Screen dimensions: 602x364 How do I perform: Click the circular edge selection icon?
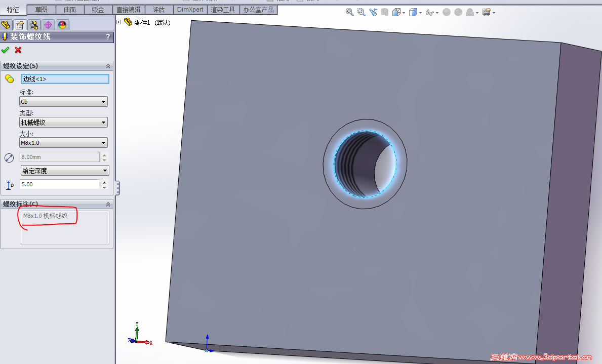[x=9, y=79]
